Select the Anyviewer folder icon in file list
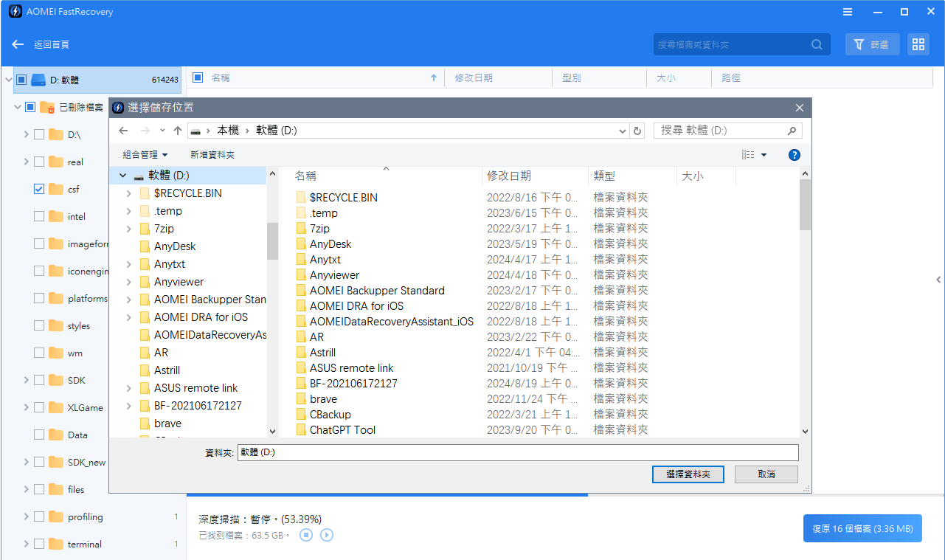 tap(301, 275)
